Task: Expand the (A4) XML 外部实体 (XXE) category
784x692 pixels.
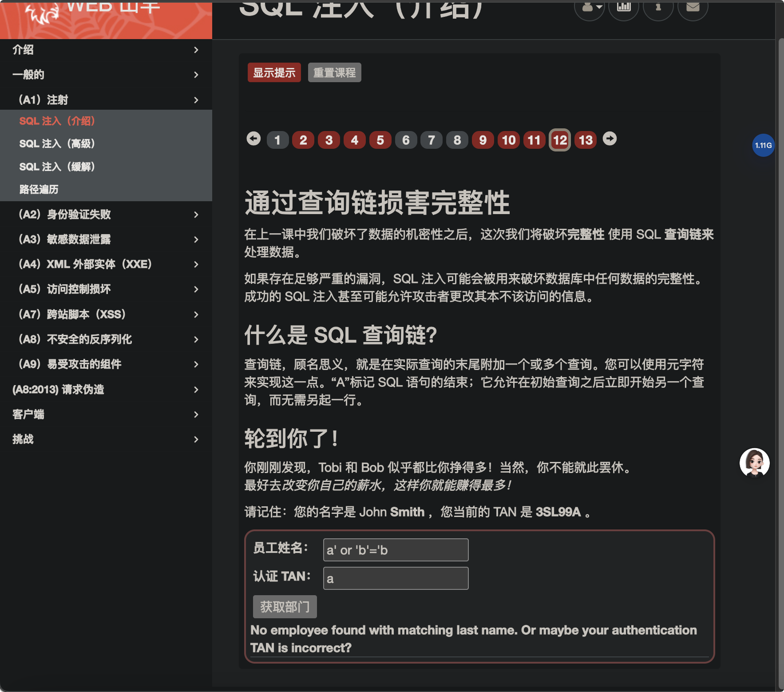Action: point(106,264)
